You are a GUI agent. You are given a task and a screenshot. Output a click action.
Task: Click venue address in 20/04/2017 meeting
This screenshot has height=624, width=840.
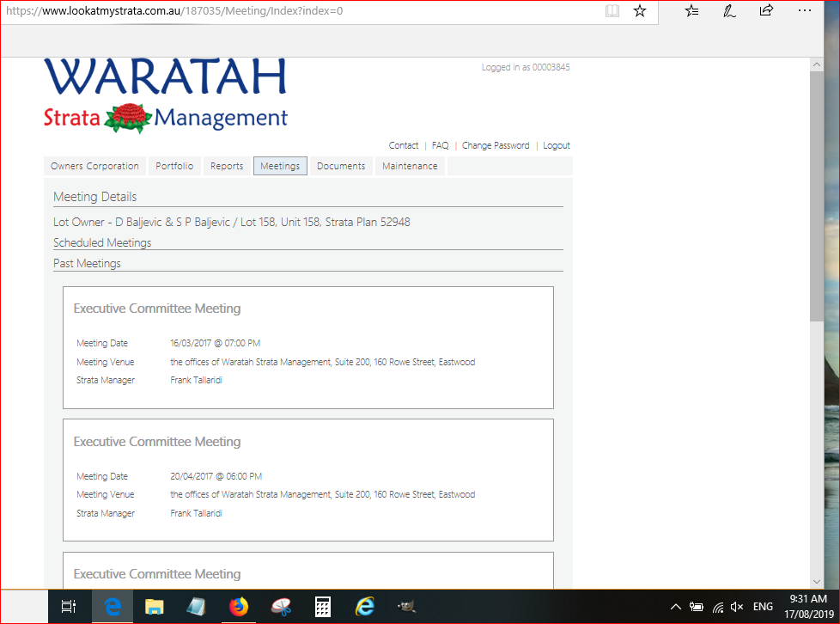(322, 494)
